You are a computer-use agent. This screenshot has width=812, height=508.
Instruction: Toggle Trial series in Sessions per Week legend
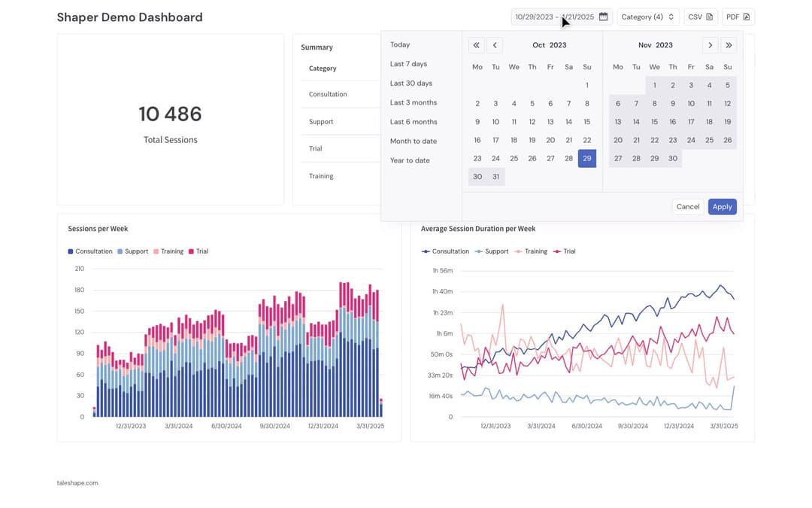(x=198, y=251)
